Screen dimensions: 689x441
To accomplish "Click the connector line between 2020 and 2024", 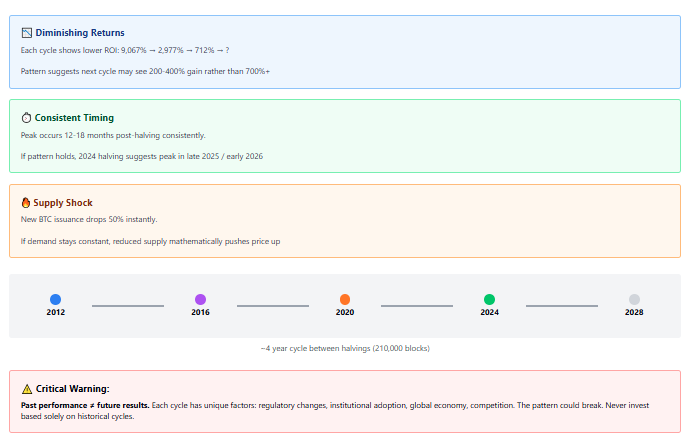I will (x=417, y=306).
